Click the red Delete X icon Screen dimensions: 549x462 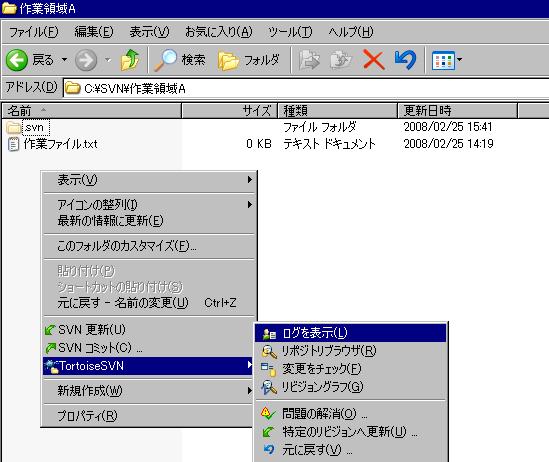tap(374, 60)
